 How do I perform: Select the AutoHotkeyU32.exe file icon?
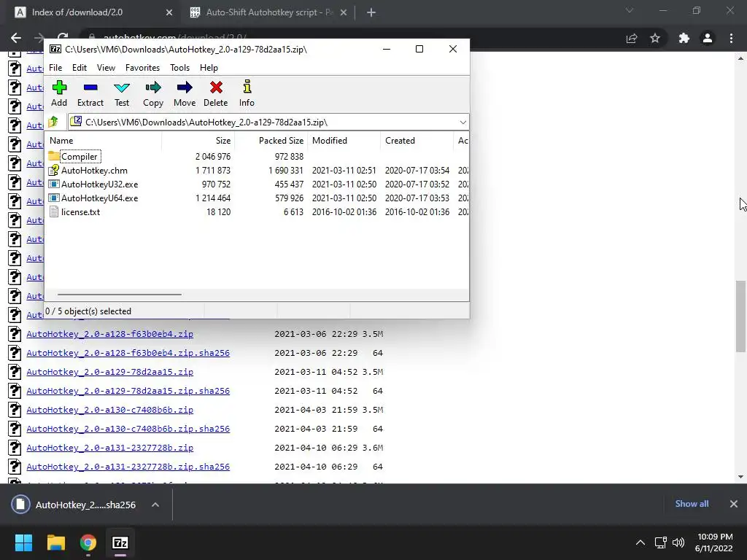coord(54,184)
